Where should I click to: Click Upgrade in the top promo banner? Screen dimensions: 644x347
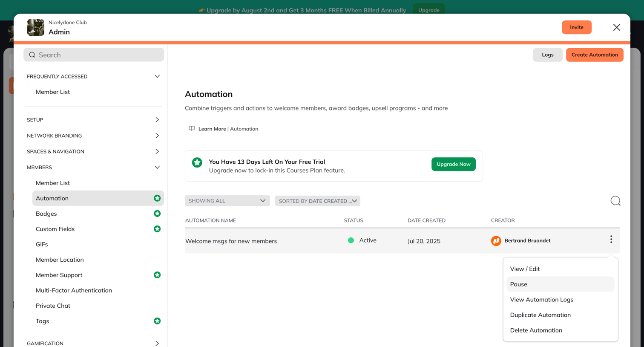(428, 10)
